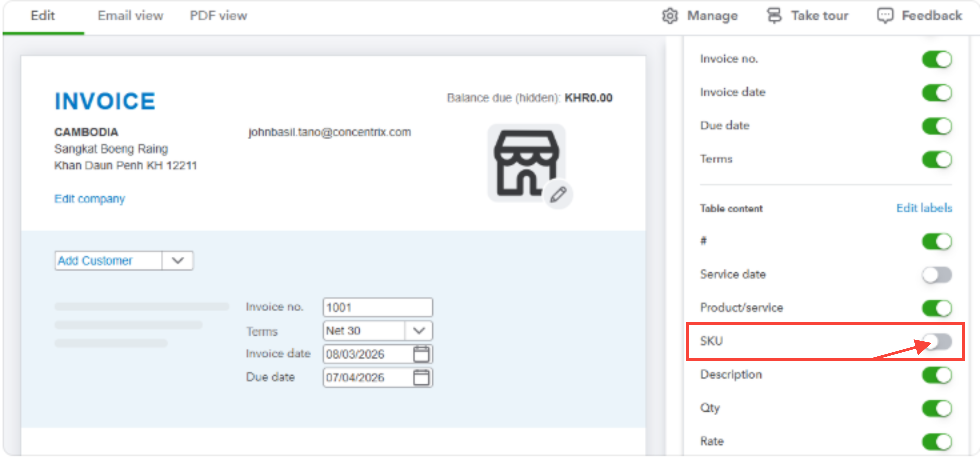Turn on the Service date toggle
This screenshot has width=980, height=460.
point(937,274)
